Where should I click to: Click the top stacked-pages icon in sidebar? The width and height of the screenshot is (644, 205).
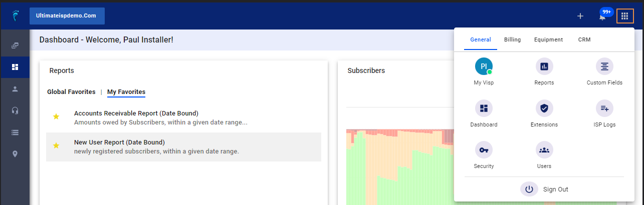[15, 45]
